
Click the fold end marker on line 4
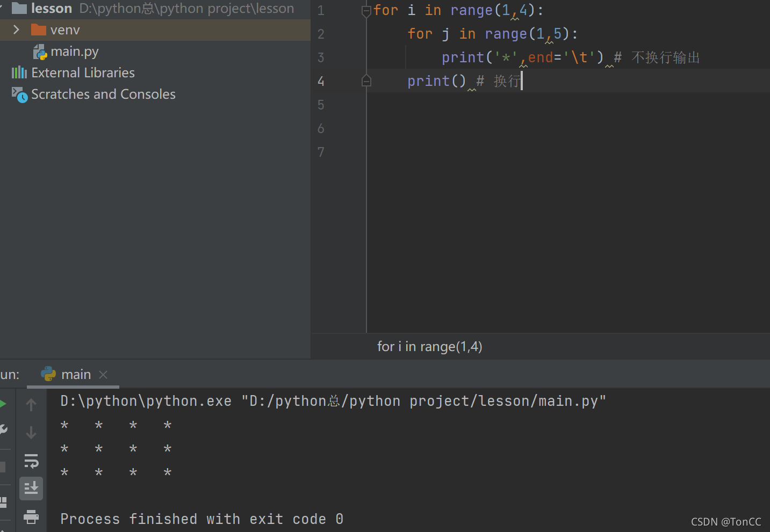click(x=366, y=81)
